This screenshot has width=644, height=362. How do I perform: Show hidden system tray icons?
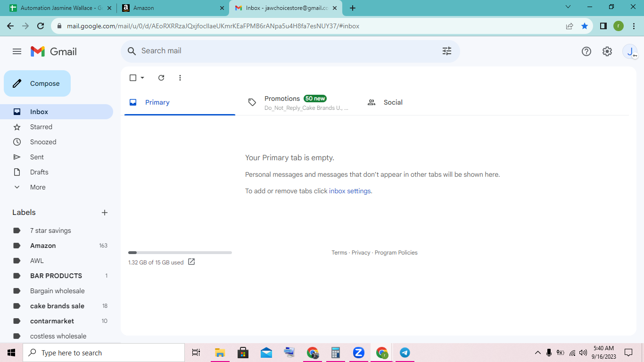coord(537,353)
